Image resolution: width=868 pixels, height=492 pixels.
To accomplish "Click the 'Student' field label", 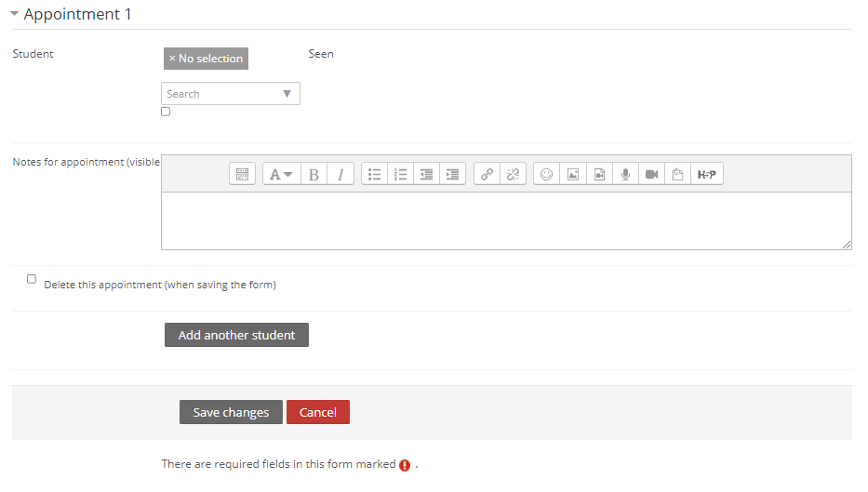I will pyautogui.click(x=33, y=54).
